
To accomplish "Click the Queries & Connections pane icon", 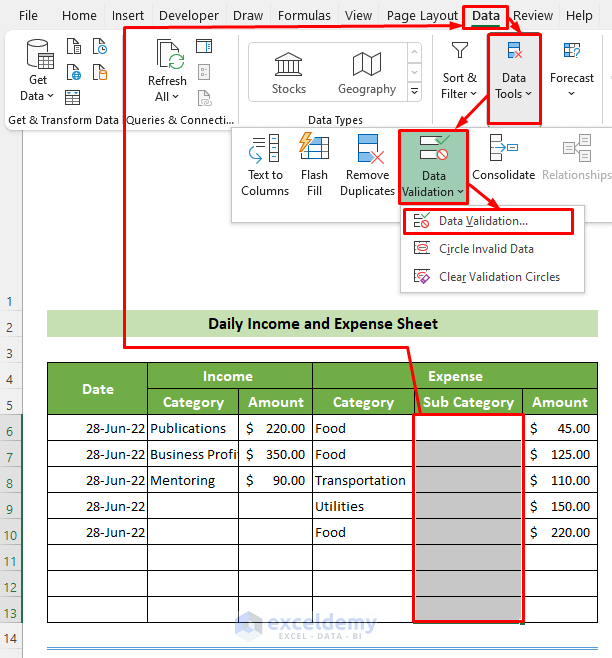I will (x=204, y=46).
